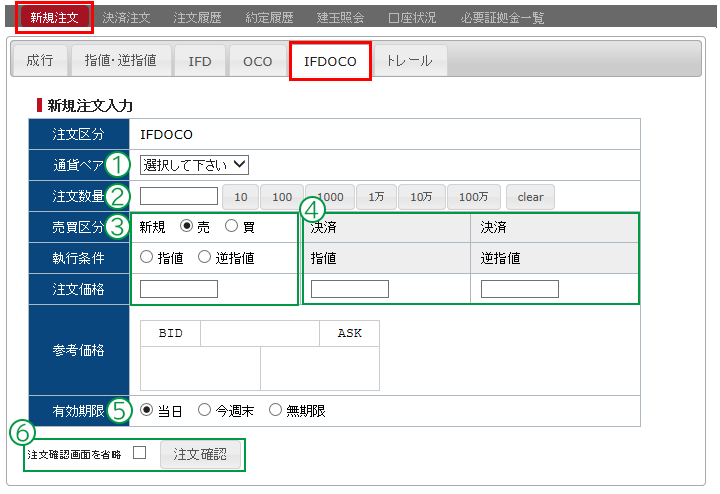720x494 pixels.
Task: Switch to the IFD order tab
Action: coord(200,60)
